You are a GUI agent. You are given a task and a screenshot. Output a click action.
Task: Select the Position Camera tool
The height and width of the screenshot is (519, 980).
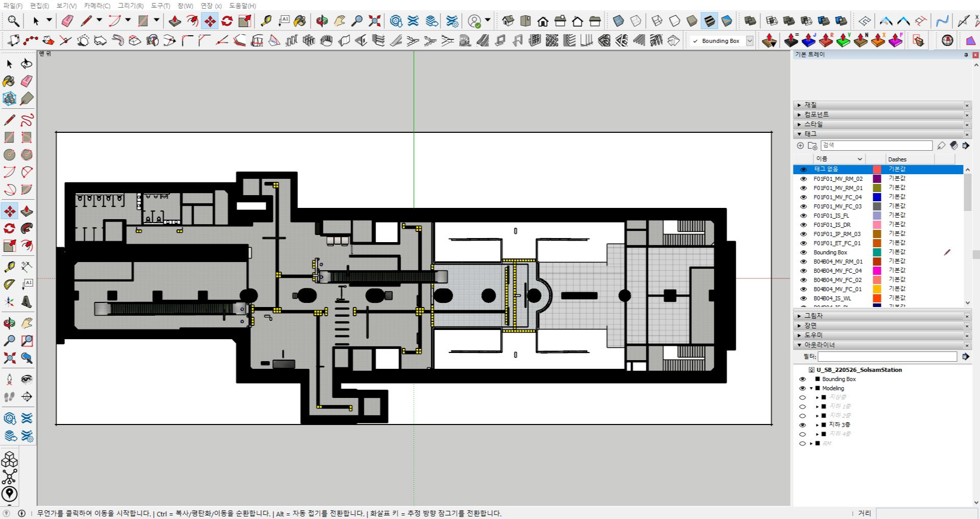click(x=9, y=379)
